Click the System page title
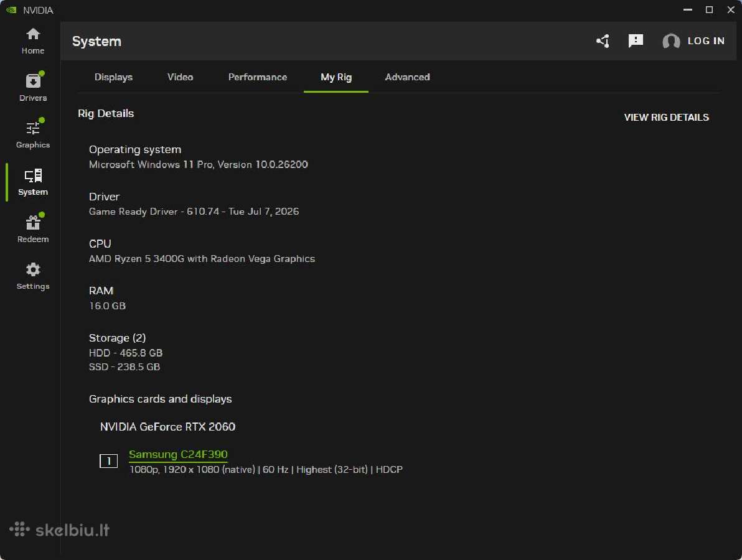Image resolution: width=742 pixels, height=560 pixels. click(x=96, y=41)
